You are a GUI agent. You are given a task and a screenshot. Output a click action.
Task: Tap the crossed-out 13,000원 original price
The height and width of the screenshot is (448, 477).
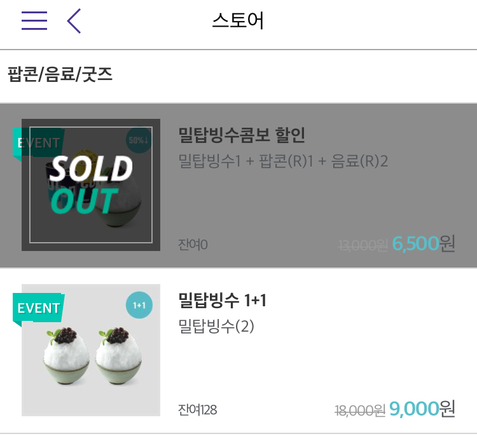[363, 245]
